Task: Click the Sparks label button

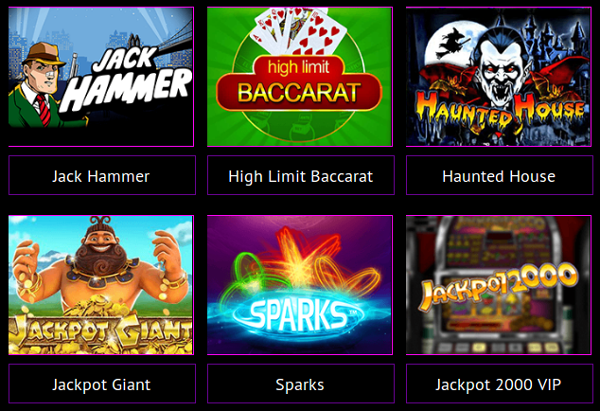Action: (x=301, y=383)
